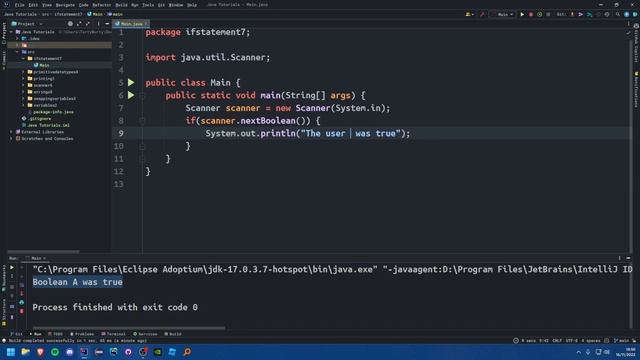Viewport: 640px width, 360px height.
Task: Open the Navigate menu
Action: point(65,5)
